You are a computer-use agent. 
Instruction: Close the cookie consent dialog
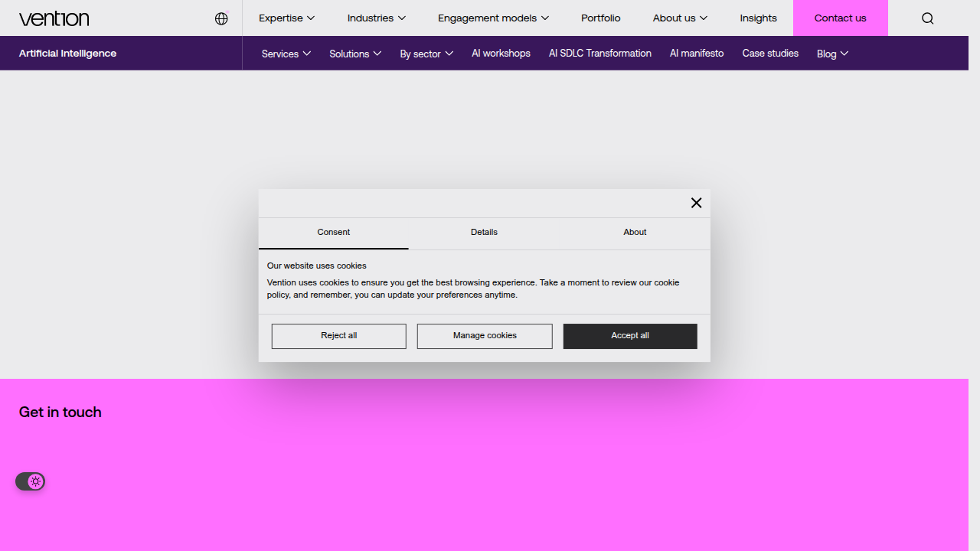696,203
